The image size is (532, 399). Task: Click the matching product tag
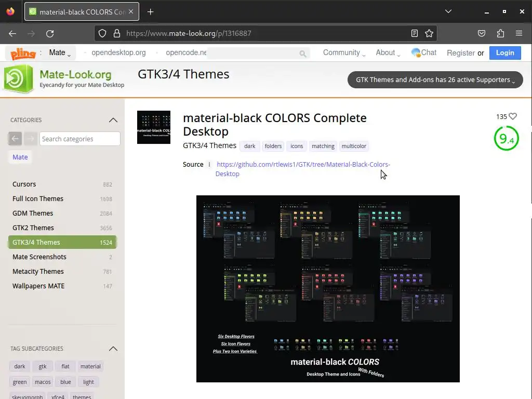323,146
